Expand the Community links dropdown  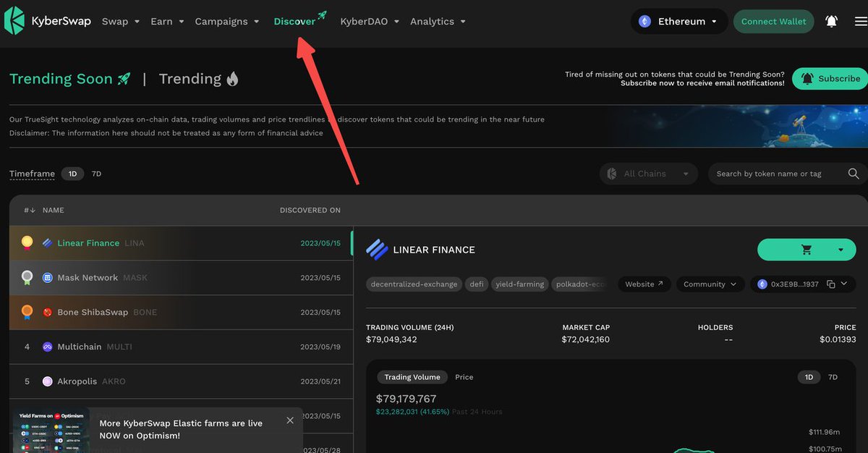tap(710, 284)
